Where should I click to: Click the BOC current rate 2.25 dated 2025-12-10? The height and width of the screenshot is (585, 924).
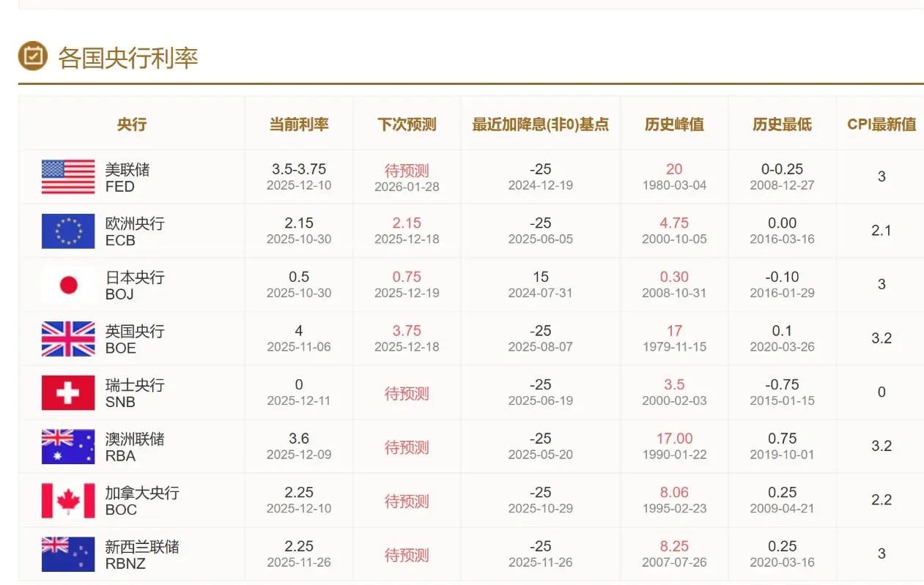tap(299, 493)
